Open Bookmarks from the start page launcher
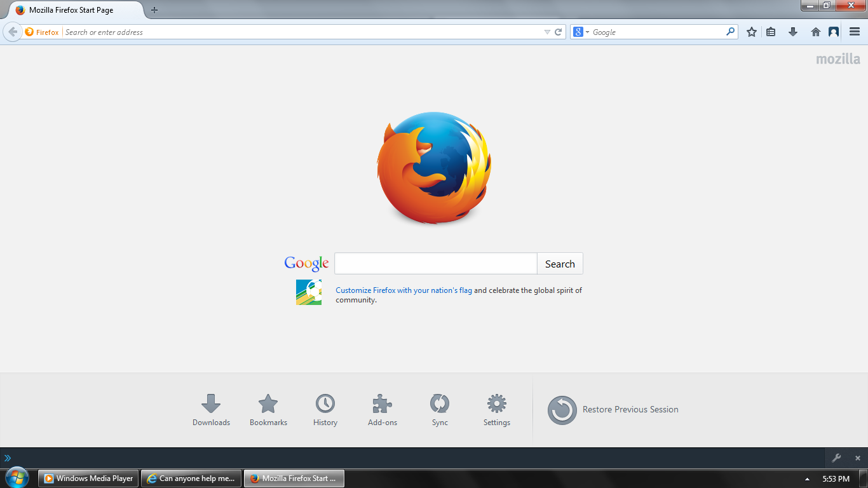 click(268, 410)
